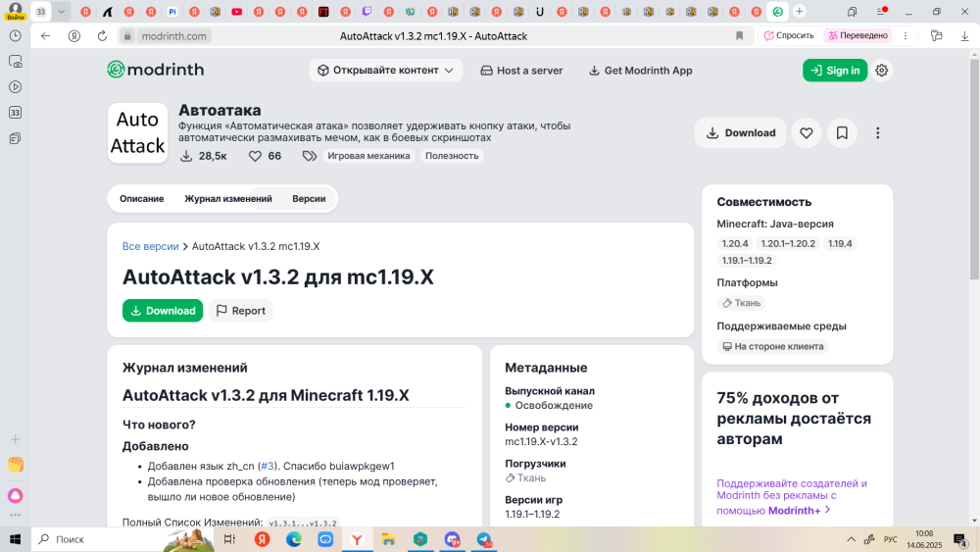Click Get Modrinth App
The width and height of the screenshot is (980, 552).
click(x=641, y=71)
